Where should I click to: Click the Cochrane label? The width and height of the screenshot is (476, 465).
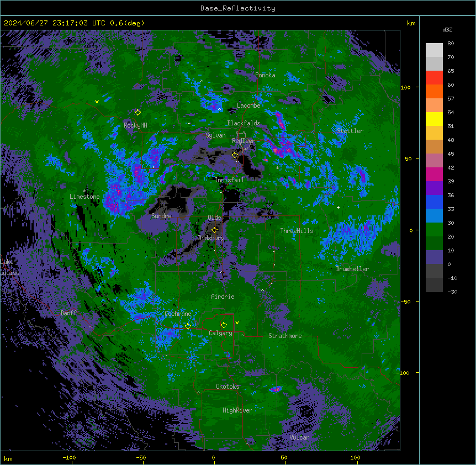(178, 314)
